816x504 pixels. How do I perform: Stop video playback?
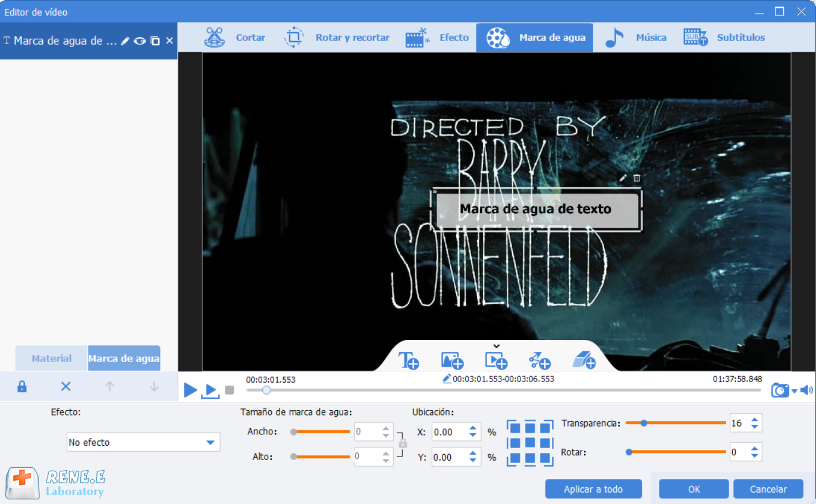pos(230,390)
